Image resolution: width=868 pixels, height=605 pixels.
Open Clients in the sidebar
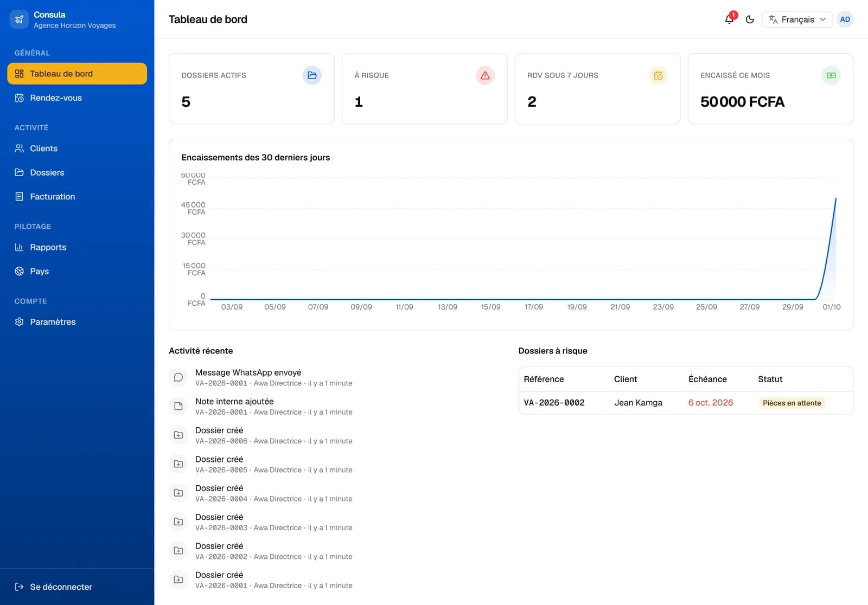point(77,149)
